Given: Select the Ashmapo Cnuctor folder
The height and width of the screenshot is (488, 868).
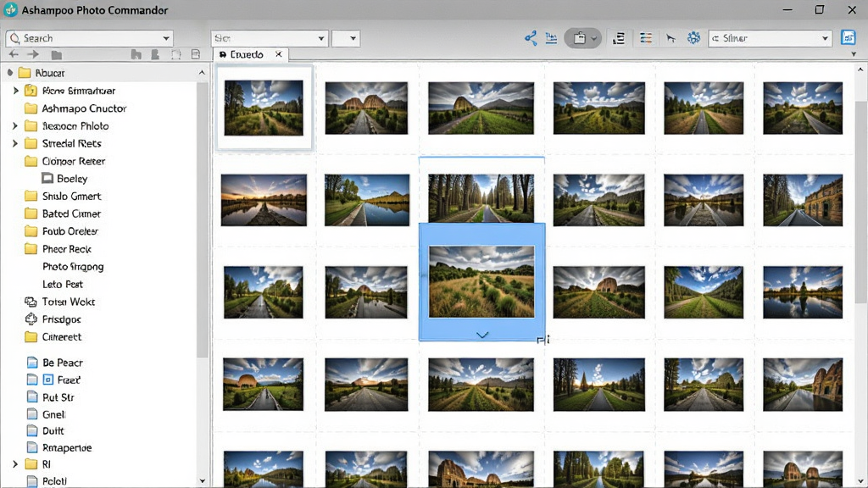Looking at the screenshot, I should [x=84, y=108].
